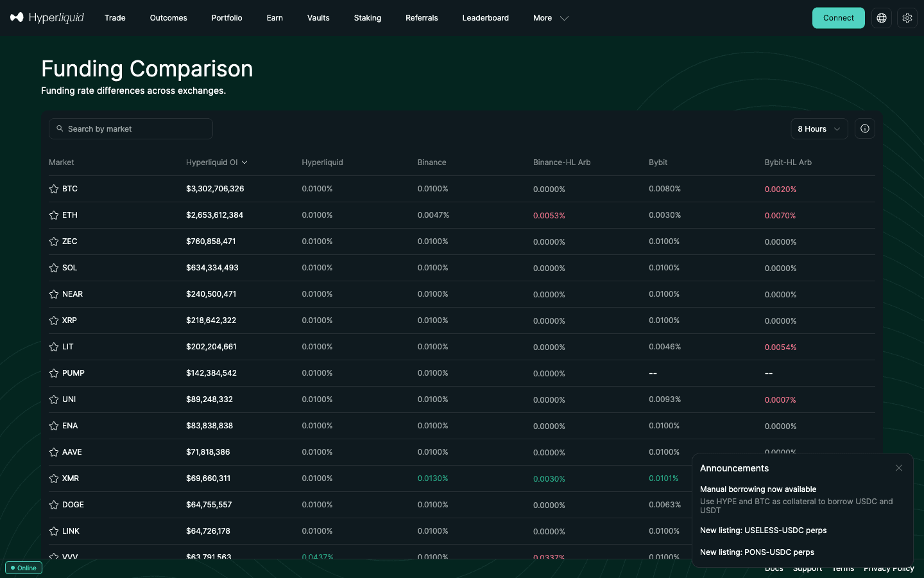This screenshot has height=578, width=924.
Task: Favorite the XRP market star
Action: point(54,320)
